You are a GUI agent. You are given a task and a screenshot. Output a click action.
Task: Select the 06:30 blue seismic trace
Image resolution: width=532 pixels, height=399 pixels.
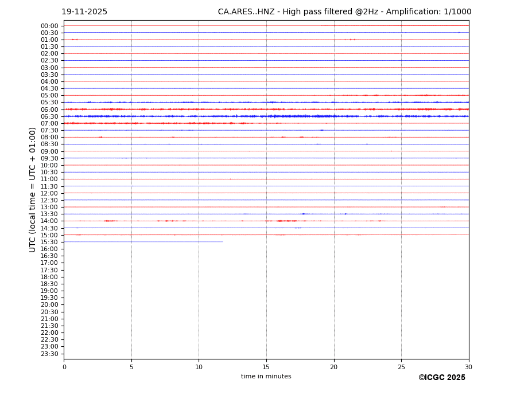(266, 116)
